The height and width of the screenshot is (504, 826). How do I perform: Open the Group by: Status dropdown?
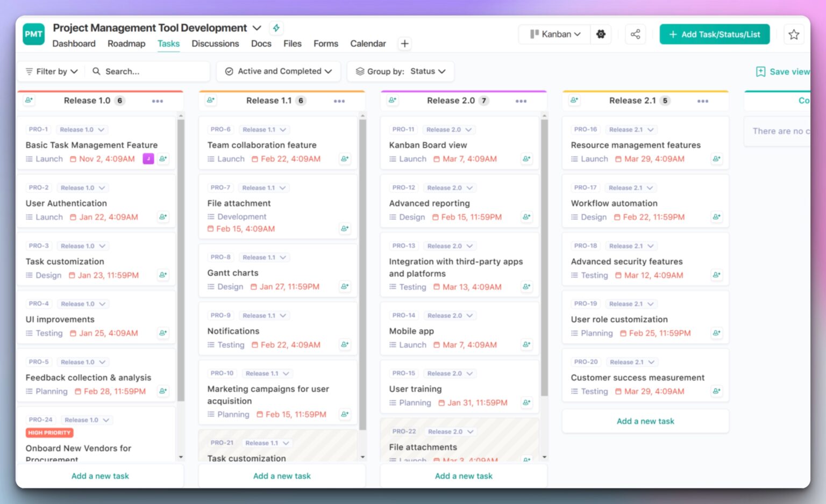401,71
